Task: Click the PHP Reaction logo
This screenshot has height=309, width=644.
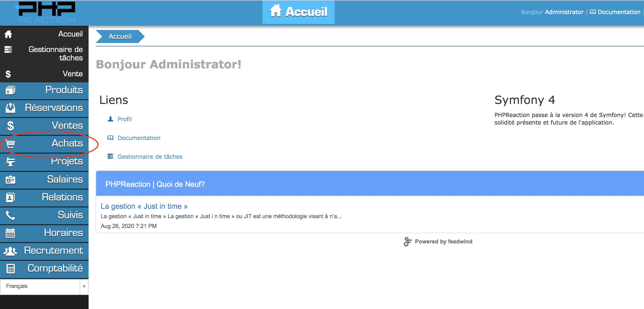Action: coord(47,12)
